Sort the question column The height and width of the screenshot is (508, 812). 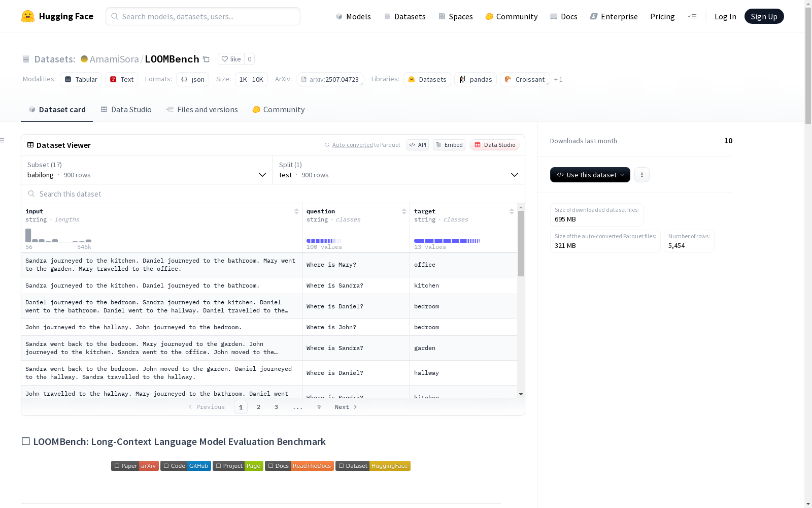(x=404, y=211)
